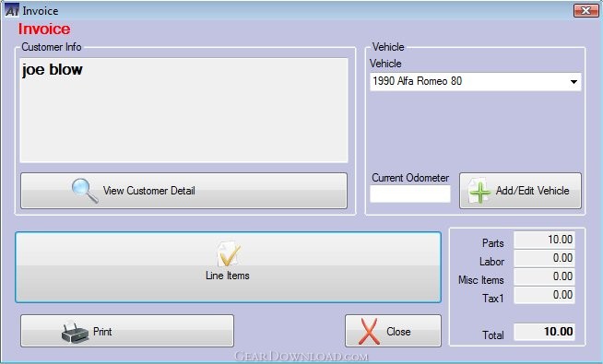603x364 pixels.
Task: Click the Misc Items amount field
Action: (545, 276)
